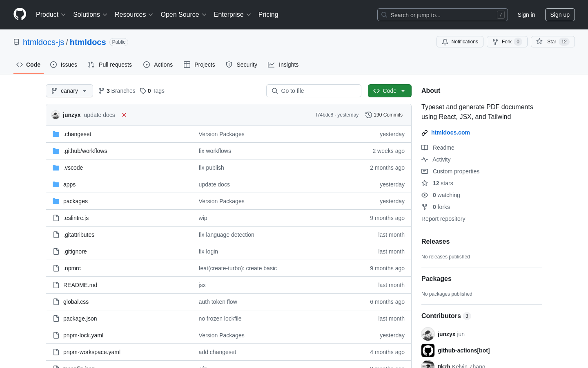Star the htmldocs repository
The width and height of the screenshot is (588, 368).
coord(553,42)
